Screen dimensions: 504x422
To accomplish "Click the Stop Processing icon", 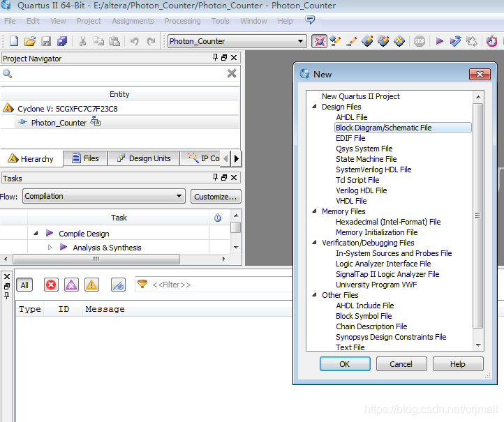I will point(420,41).
